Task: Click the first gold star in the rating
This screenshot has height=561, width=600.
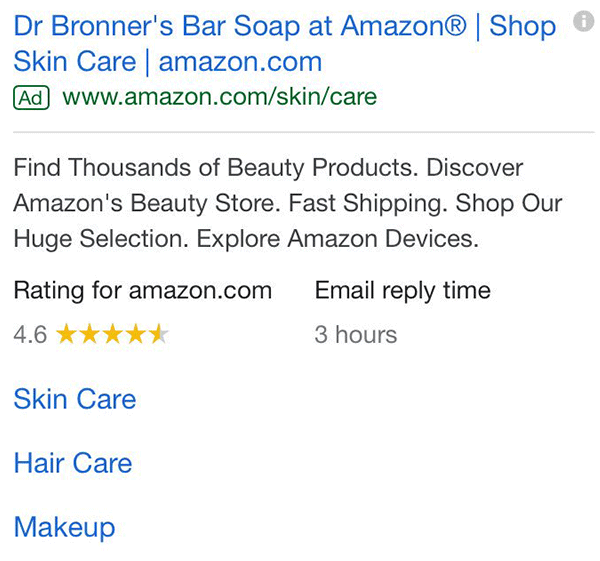Action: coord(66,334)
